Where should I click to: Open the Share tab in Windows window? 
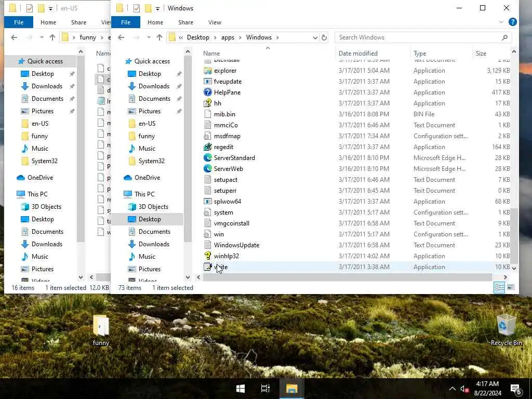pos(185,22)
